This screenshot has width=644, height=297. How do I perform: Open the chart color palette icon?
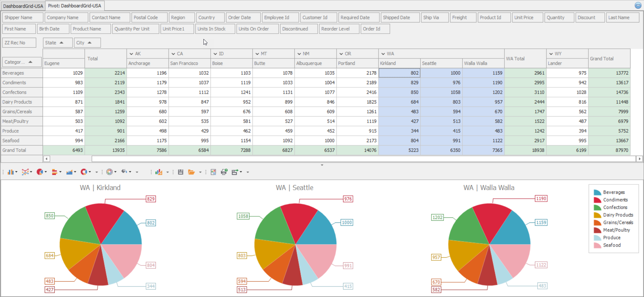109,172
